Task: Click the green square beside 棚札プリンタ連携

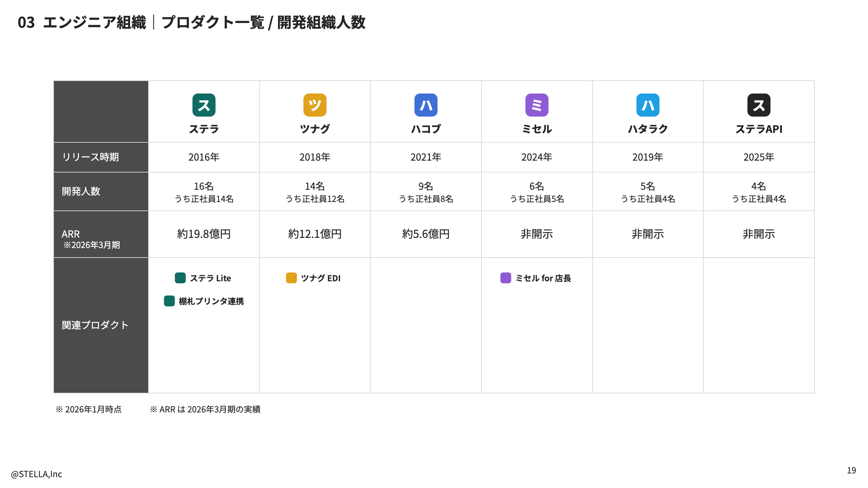Action: [169, 301]
